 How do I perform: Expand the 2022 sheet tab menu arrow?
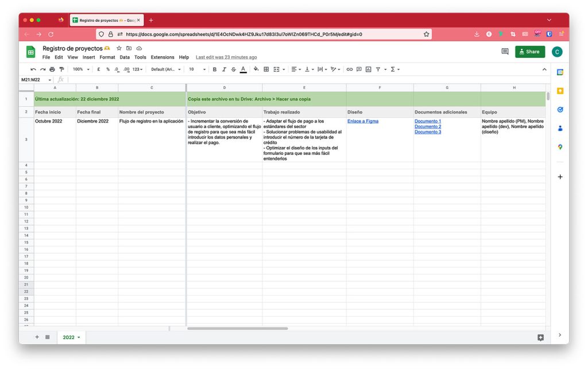tap(79, 337)
